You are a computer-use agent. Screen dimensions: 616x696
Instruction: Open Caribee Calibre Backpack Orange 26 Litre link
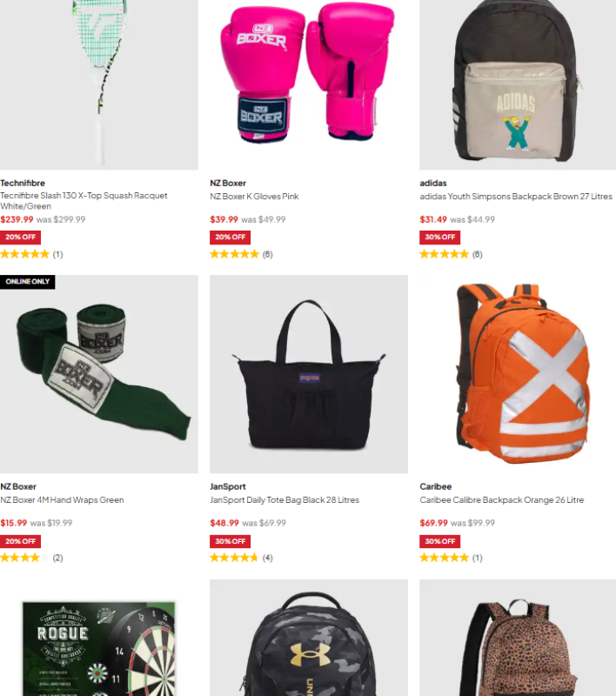coord(501,499)
